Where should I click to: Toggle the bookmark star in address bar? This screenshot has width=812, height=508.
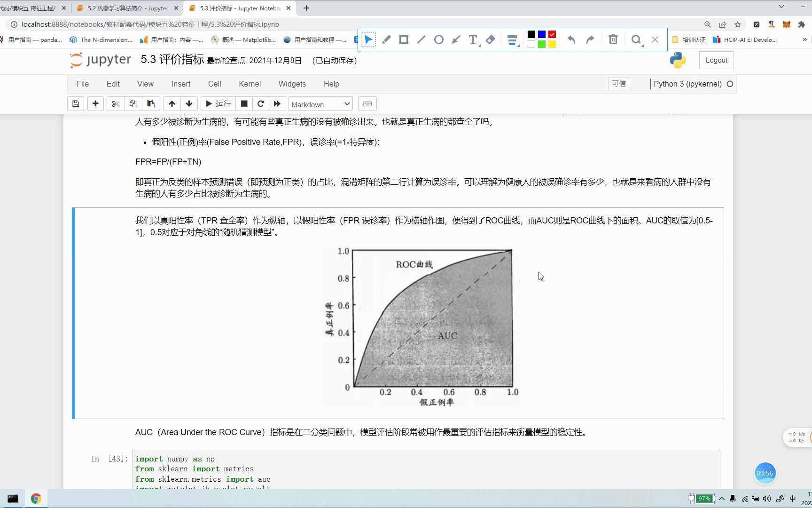click(x=738, y=24)
